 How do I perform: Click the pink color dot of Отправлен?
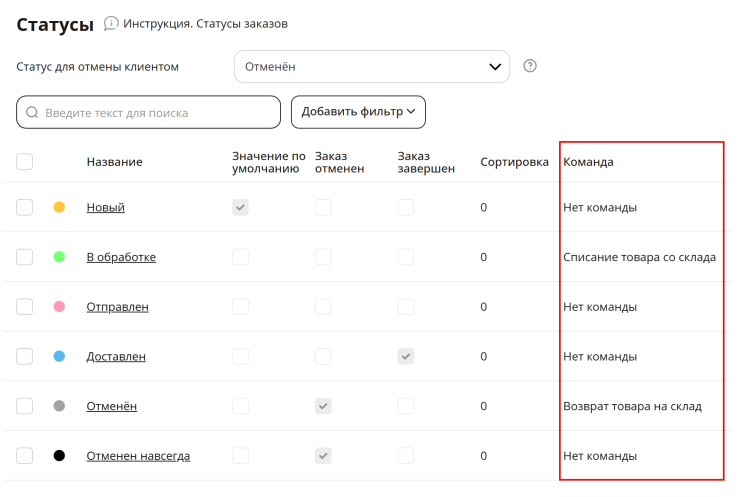[59, 307]
